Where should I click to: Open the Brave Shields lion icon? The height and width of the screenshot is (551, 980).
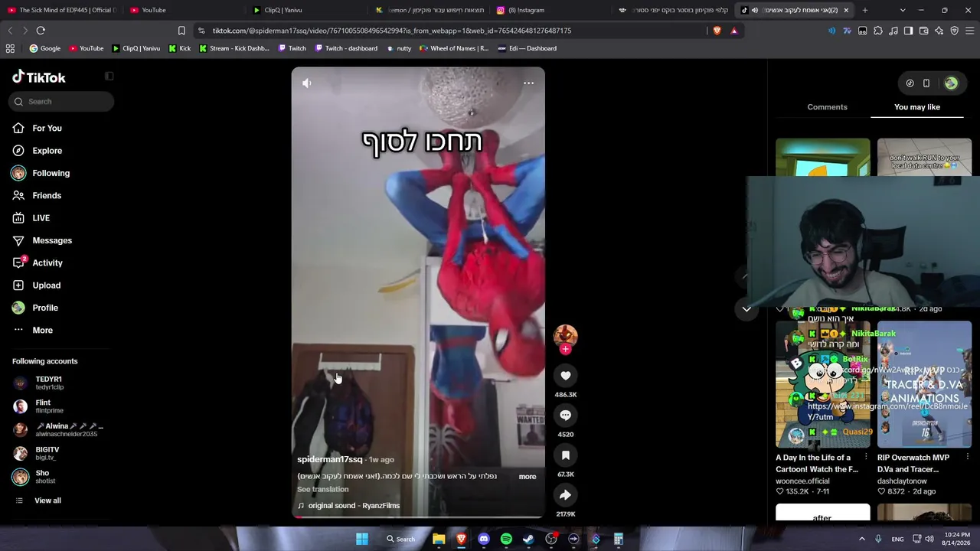(x=717, y=31)
